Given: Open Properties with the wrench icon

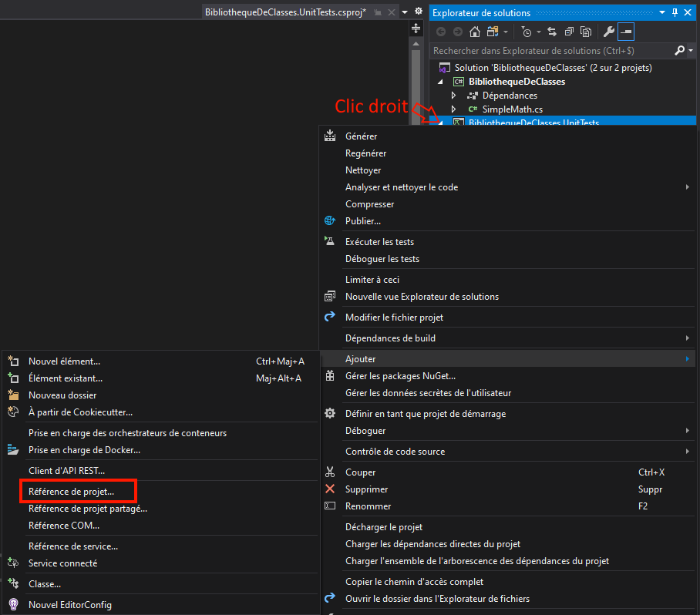Looking at the screenshot, I should [x=608, y=32].
